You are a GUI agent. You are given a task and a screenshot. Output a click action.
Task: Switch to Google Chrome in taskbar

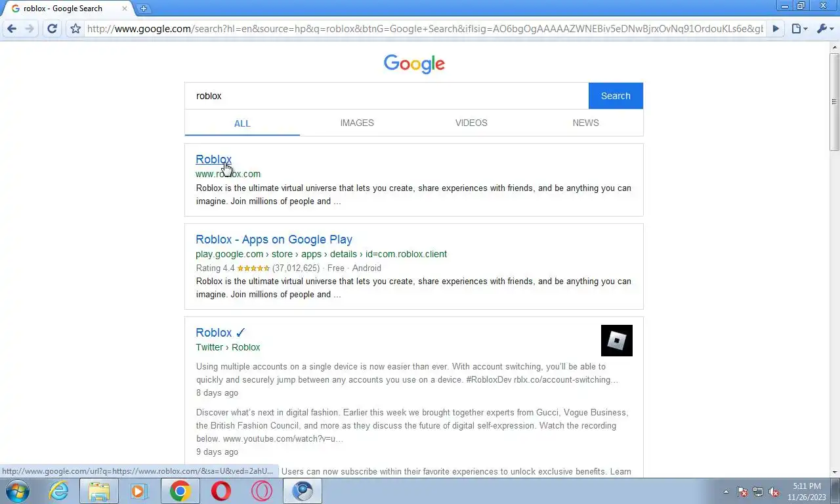[x=180, y=491]
